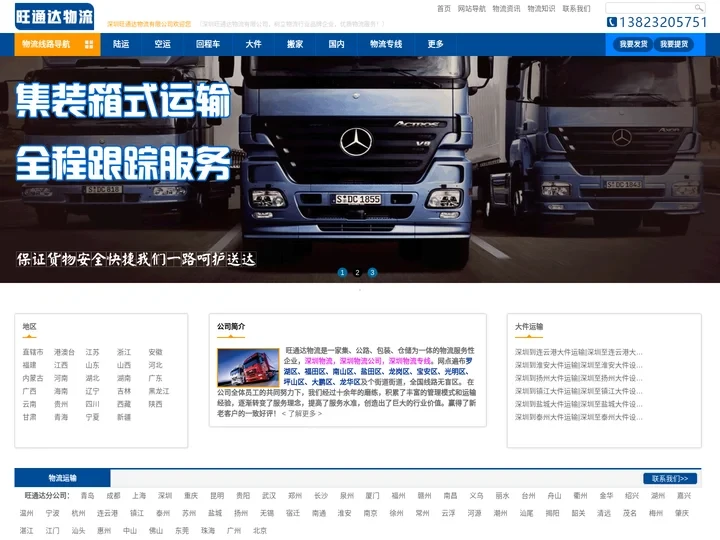The width and height of the screenshot is (720, 540).
Task: Click the search magnifier icon
Action: 698,8
